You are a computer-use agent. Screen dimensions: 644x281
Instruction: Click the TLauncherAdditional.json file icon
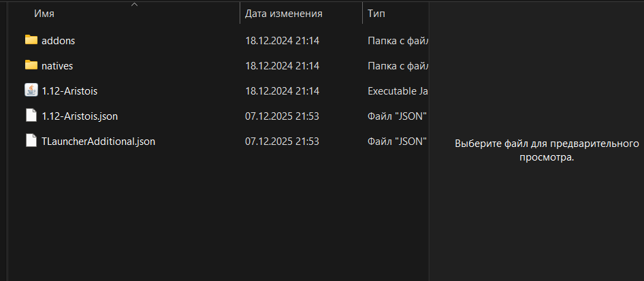31,141
